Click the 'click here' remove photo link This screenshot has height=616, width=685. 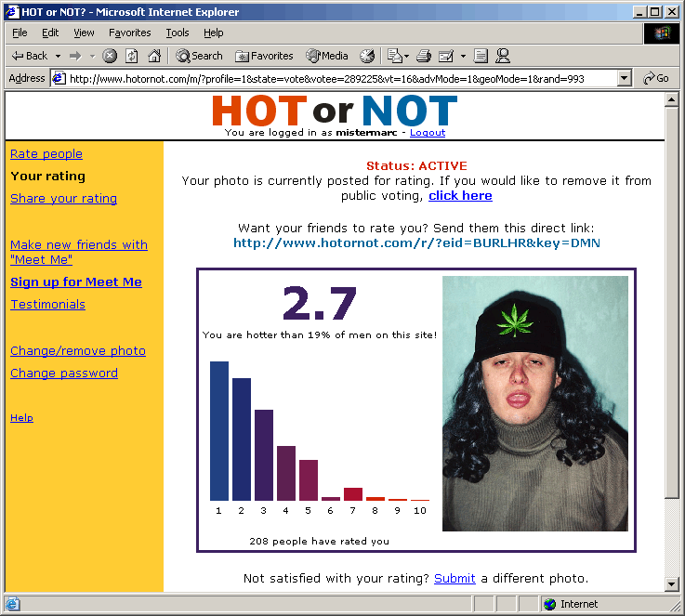(x=460, y=196)
